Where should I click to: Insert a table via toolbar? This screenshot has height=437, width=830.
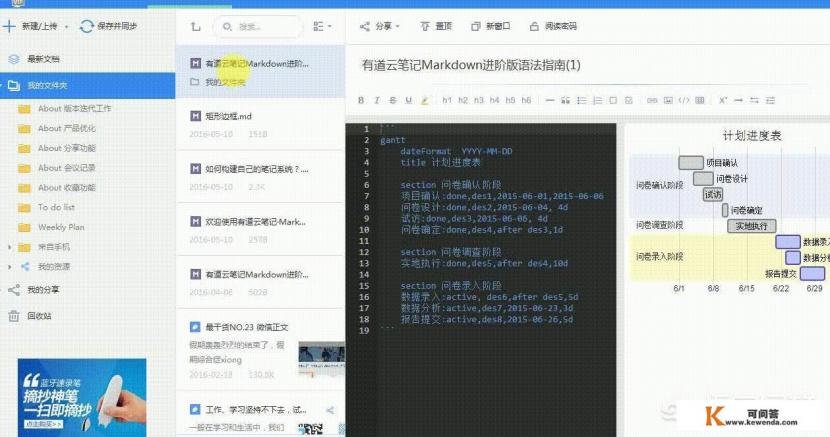(x=700, y=100)
